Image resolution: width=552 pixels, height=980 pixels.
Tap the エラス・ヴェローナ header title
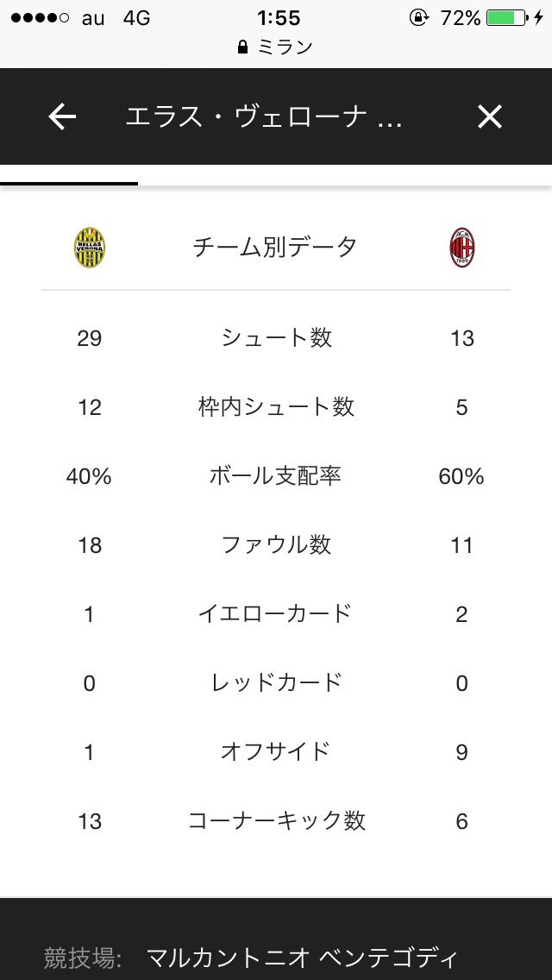pos(263,116)
